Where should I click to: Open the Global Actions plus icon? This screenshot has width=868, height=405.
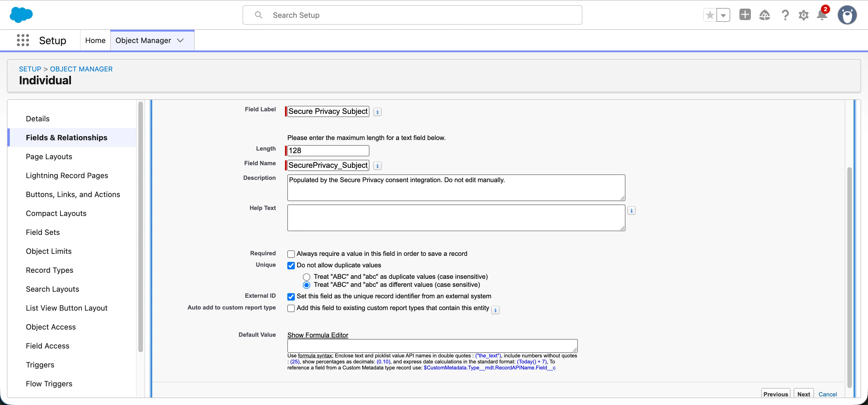(745, 15)
